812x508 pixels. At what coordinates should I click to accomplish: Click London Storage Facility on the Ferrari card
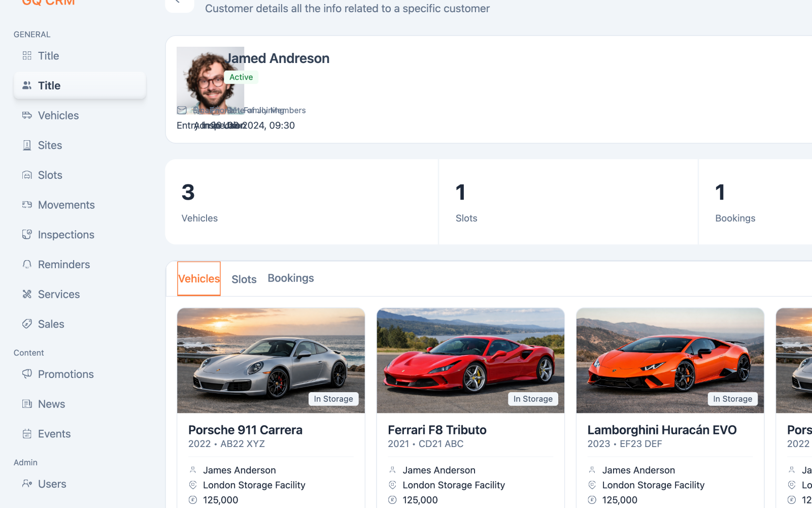click(454, 485)
